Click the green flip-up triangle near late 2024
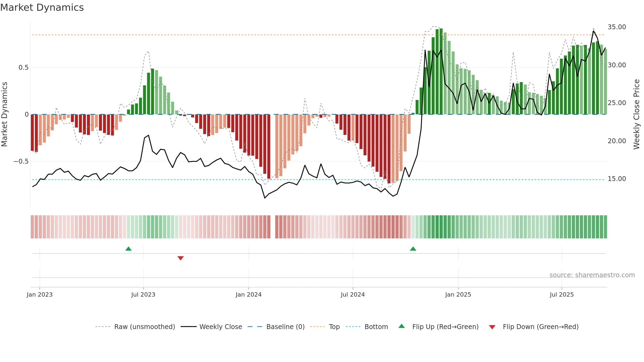 pyautogui.click(x=413, y=249)
